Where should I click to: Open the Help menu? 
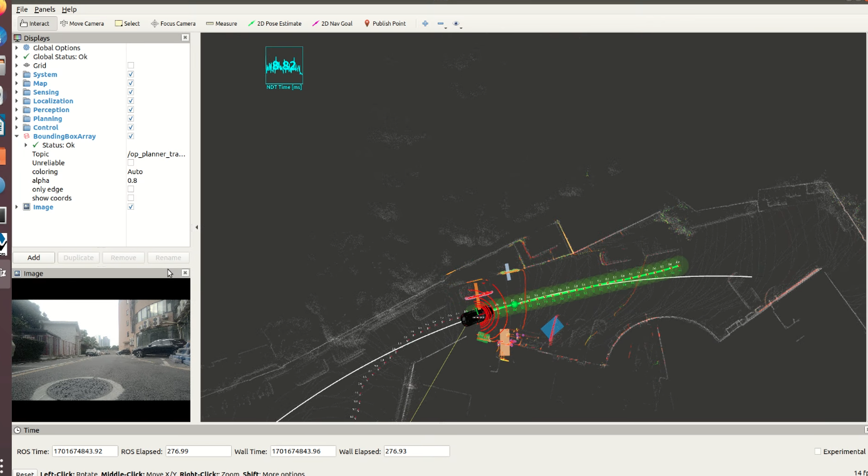[x=69, y=9]
